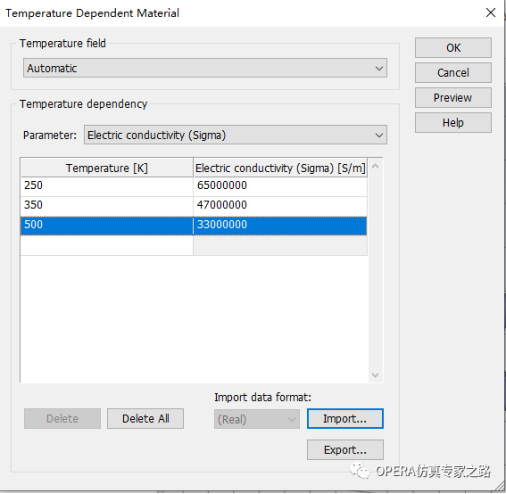Select the temperature cell with 350

pos(107,205)
